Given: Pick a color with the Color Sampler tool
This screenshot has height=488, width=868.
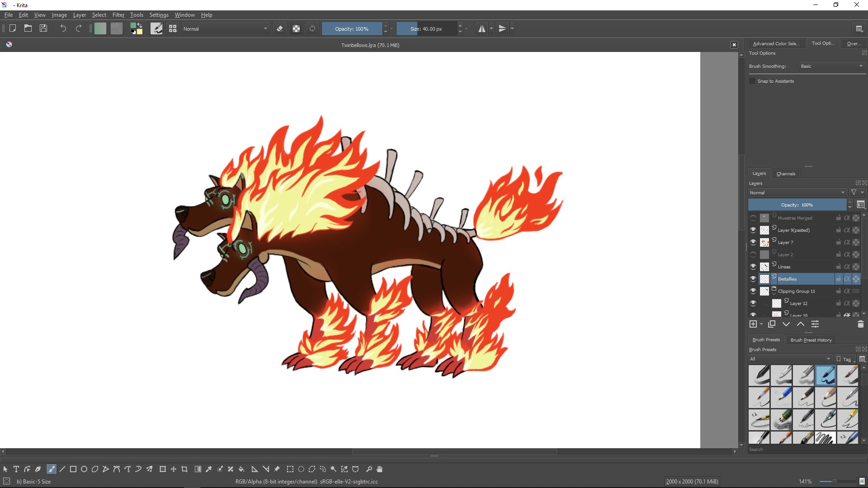Looking at the screenshot, I should 209,469.
